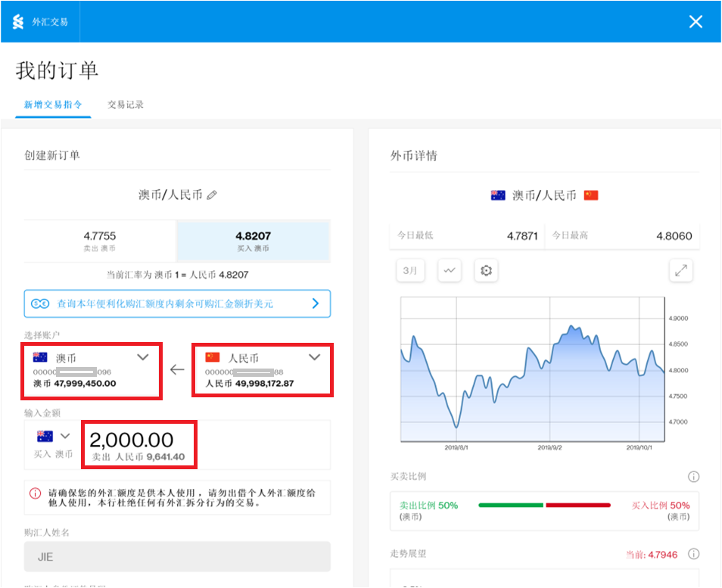Click the exchange rate trend chart area
Screen dimensions: 722x588
click(533, 369)
